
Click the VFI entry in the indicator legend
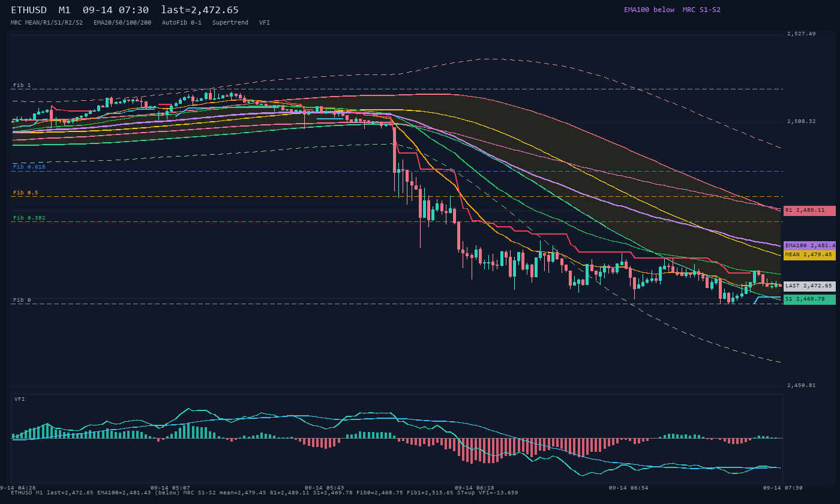tap(265, 22)
